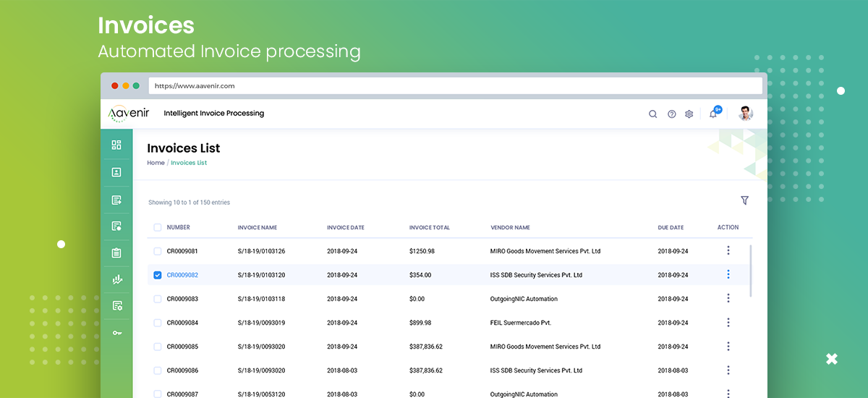This screenshot has height=398, width=868.
Task: Click vendor MIRO Goods Movement in CR0009081 row
Action: click(545, 251)
